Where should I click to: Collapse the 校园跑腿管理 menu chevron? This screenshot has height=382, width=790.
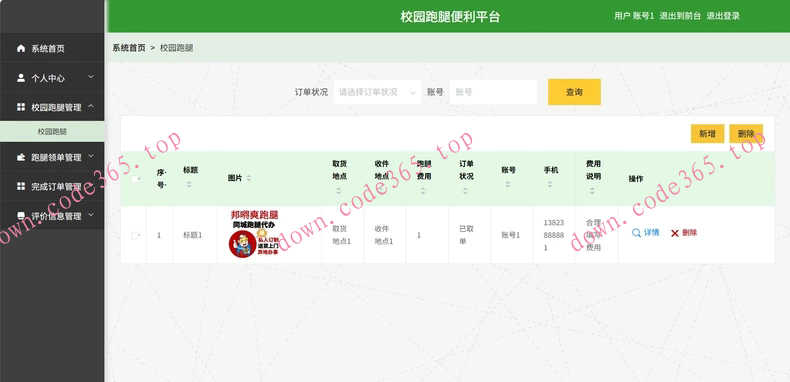pos(91,106)
